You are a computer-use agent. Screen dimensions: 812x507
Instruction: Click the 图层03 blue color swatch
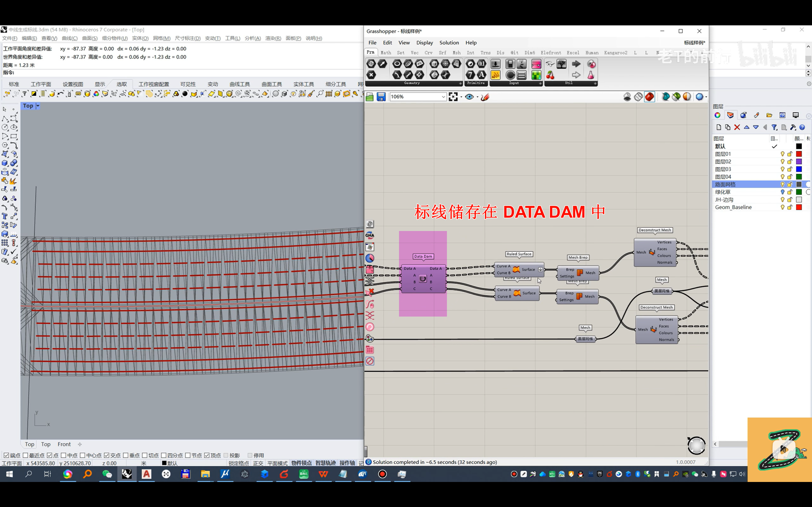tap(799, 169)
